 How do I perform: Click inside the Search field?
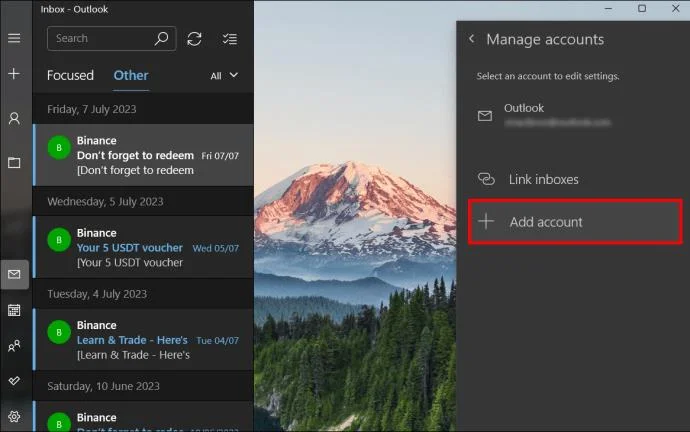point(101,39)
